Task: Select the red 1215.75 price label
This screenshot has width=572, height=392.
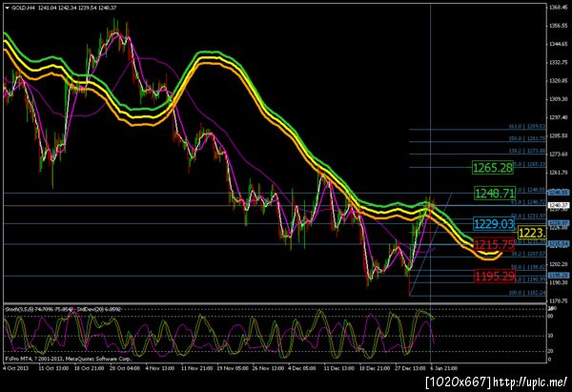Action: click(x=494, y=244)
